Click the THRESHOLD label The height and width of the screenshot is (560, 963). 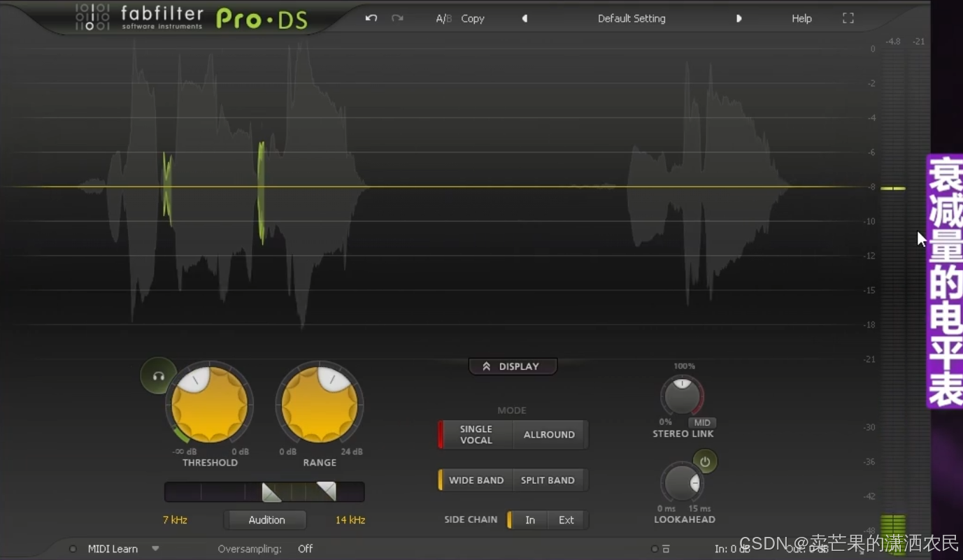pyautogui.click(x=210, y=463)
